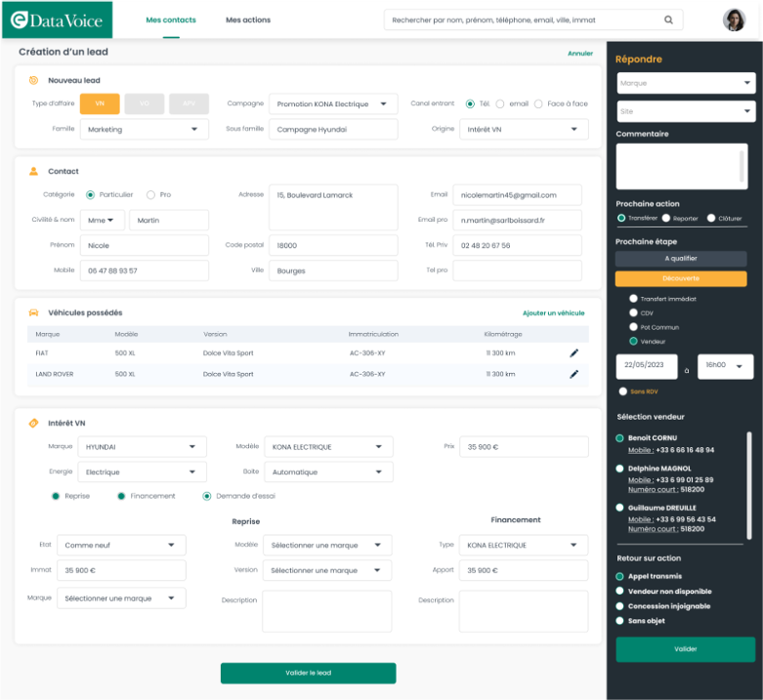Select Reporter as prochaine action
This screenshot has width=763, height=700.
(666, 218)
